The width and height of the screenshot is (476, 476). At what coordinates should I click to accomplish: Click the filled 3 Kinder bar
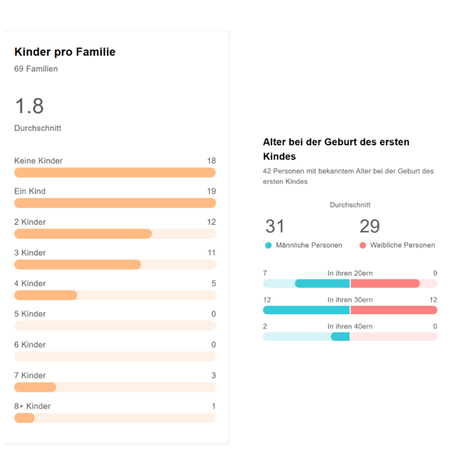pyautogui.click(x=77, y=264)
